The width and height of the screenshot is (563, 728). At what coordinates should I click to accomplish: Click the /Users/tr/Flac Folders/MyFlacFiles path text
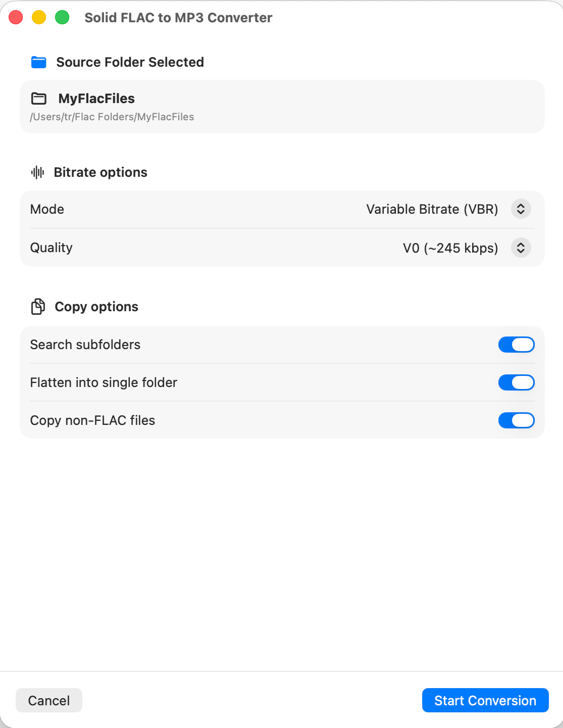(112, 117)
